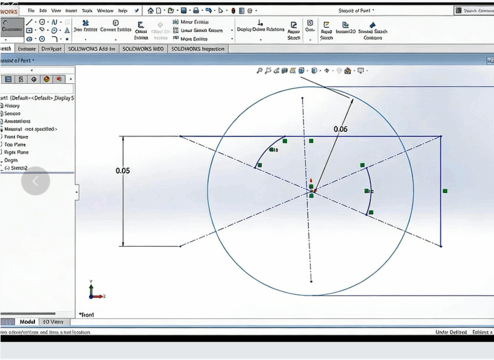The height and width of the screenshot is (360, 494).
Task: Open the Window menu
Action: point(105,11)
